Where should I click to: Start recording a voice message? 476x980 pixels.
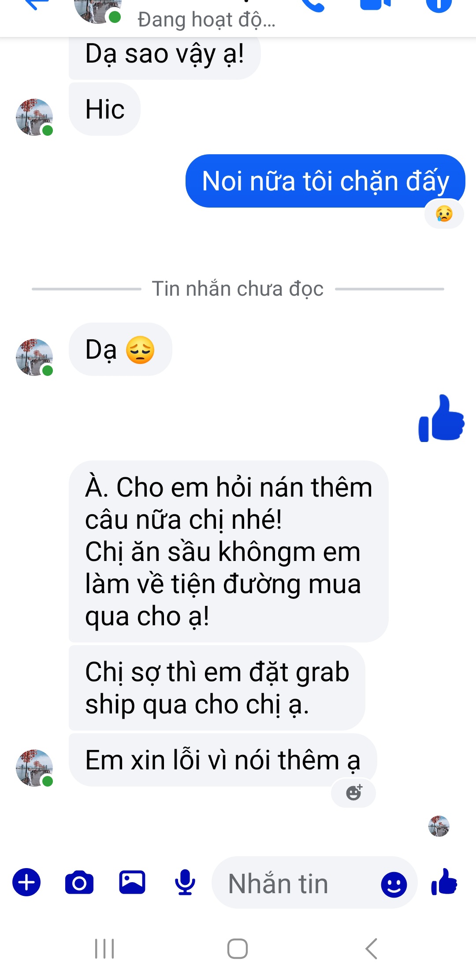click(x=185, y=882)
